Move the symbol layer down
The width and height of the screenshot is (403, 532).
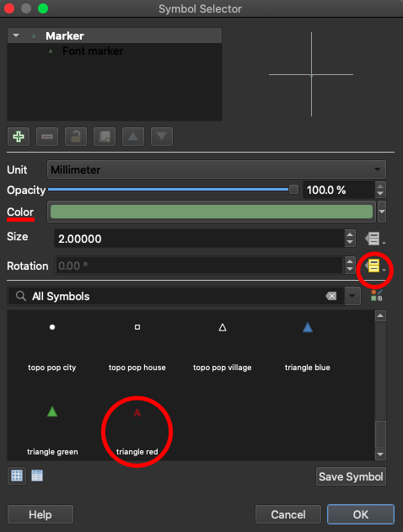[x=162, y=137]
